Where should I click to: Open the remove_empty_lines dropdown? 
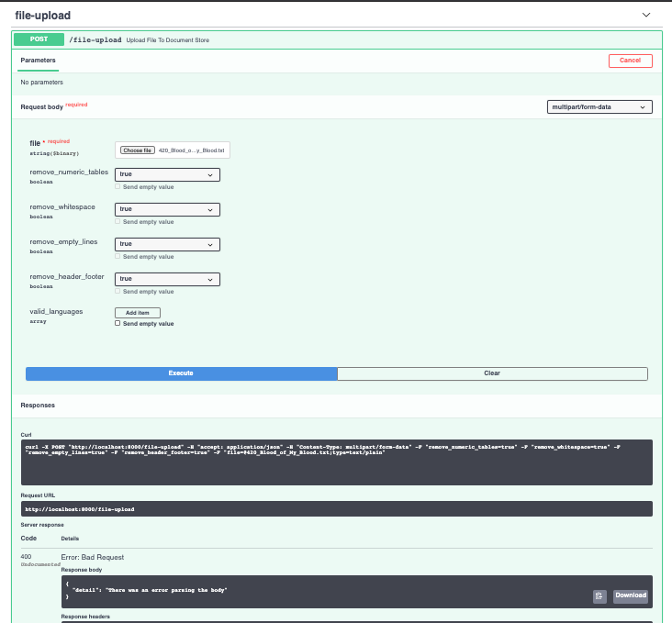167,244
